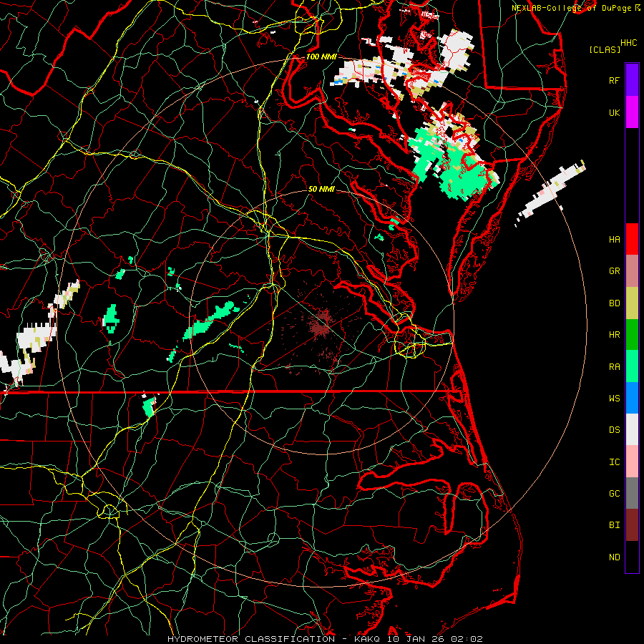This screenshot has height=644, width=644.
Task: Click the DS white legend swatch
Action: click(632, 429)
